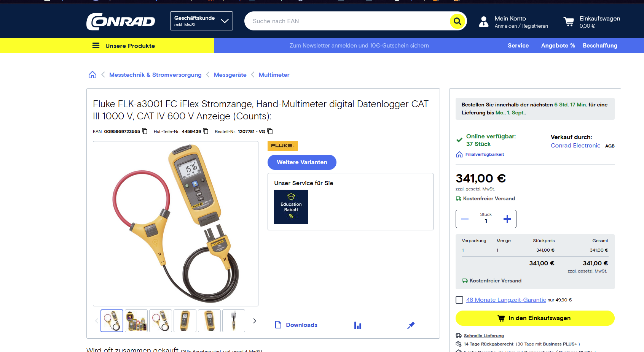Open the Service menu item
644x352 pixels.
[x=518, y=46]
